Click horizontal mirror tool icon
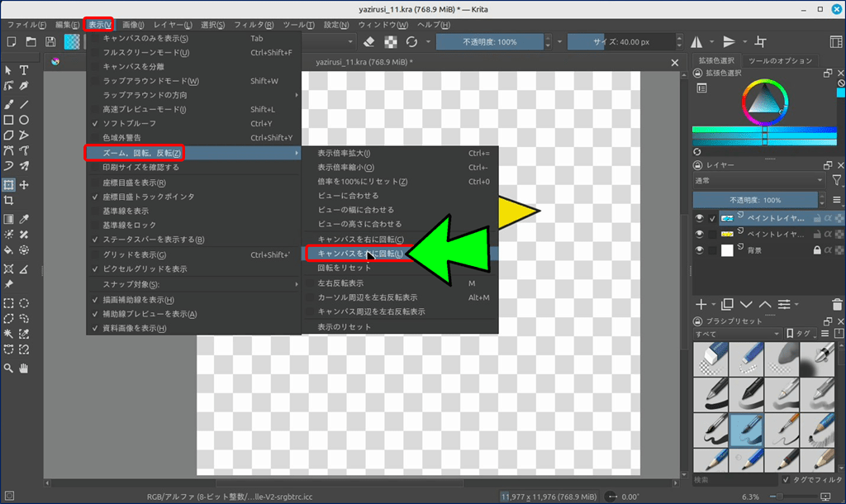The height and width of the screenshot is (504, 846). 696,41
